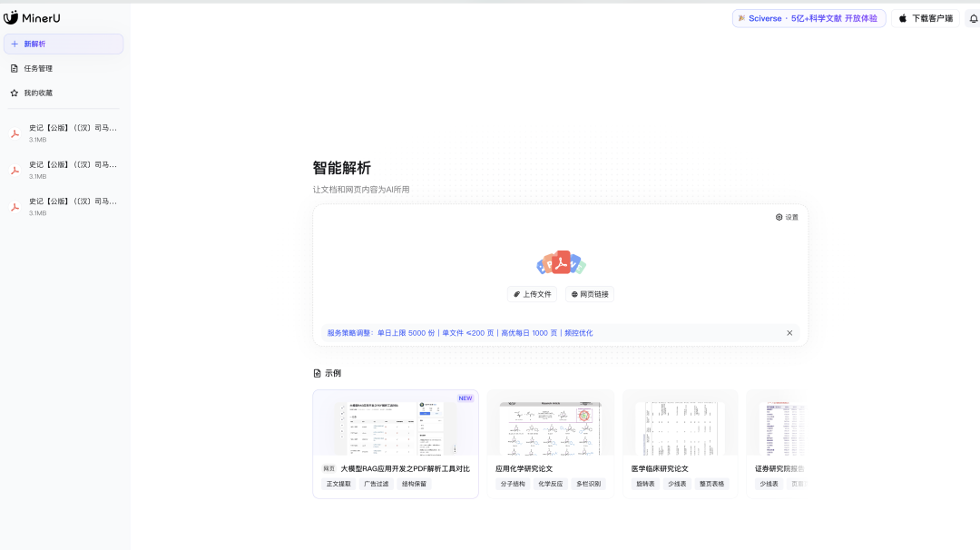Open 证券研究院报告 example card
Image resolution: width=980 pixels, height=550 pixels.
tap(777, 444)
